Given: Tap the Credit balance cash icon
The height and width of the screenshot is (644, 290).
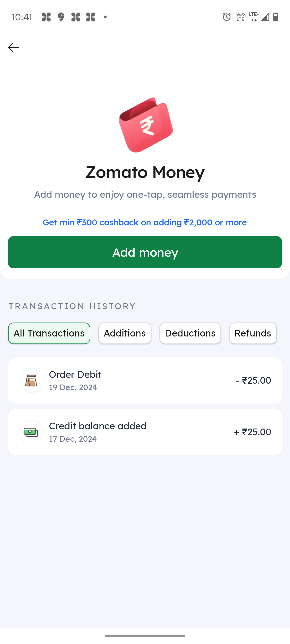Looking at the screenshot, I should 31,432.
